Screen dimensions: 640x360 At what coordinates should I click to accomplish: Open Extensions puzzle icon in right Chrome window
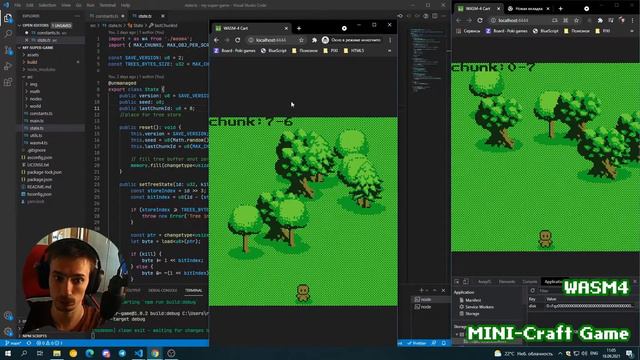[x=600, y=20]
